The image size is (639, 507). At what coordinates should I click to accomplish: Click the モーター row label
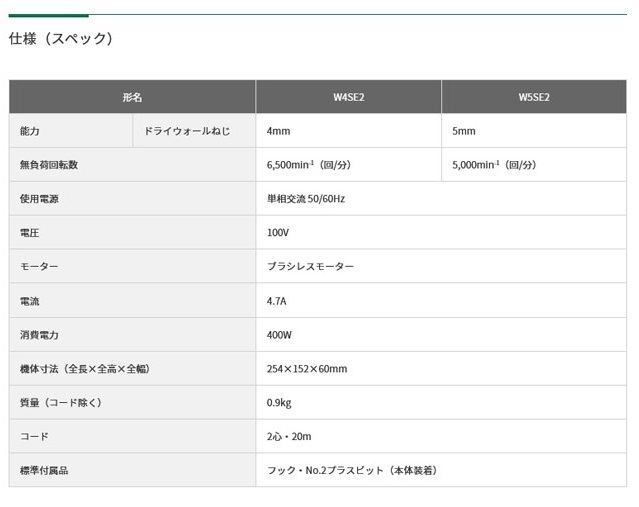tap(132, 266)
